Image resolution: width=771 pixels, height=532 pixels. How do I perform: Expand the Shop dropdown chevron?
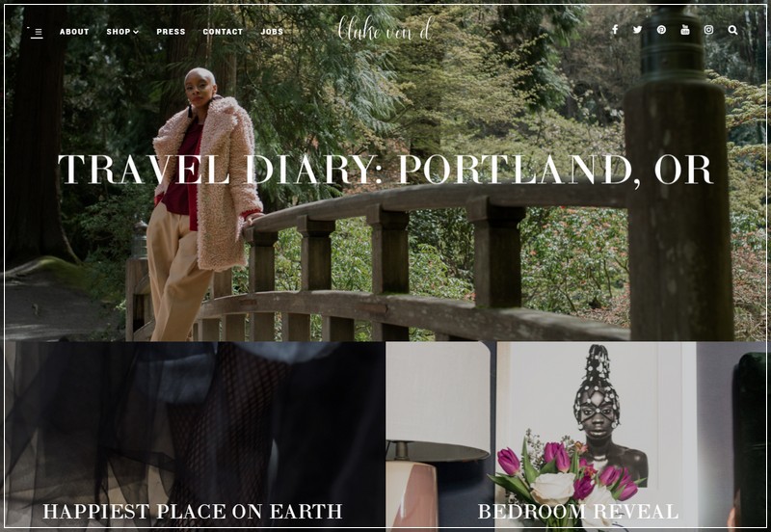[136, 32]
